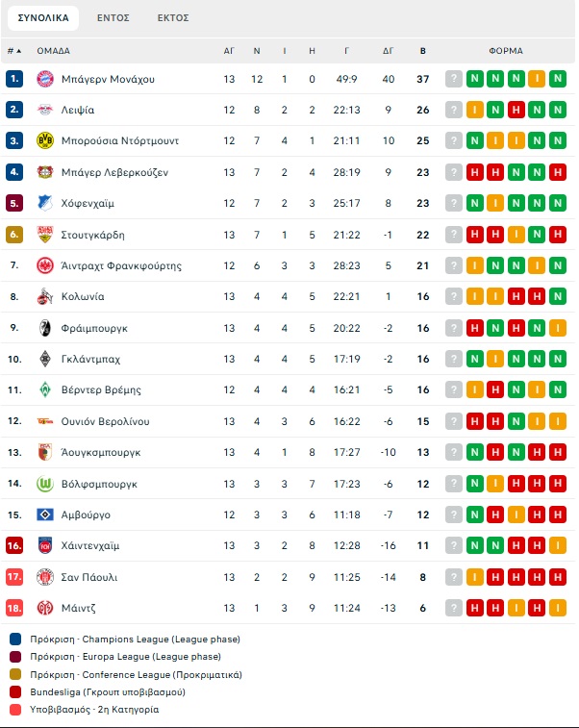
Task: Click the Mainz club logo
Action: [45, 608]
